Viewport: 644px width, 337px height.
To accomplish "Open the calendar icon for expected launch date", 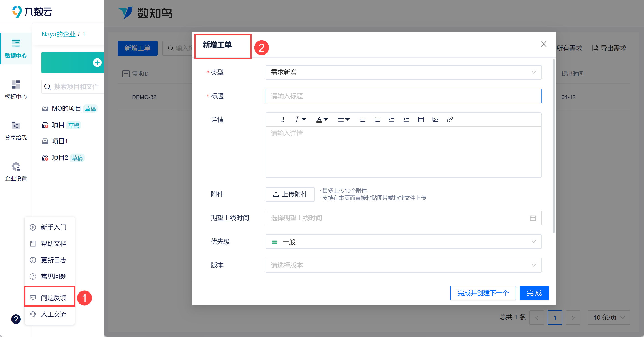I will [532, 218].
